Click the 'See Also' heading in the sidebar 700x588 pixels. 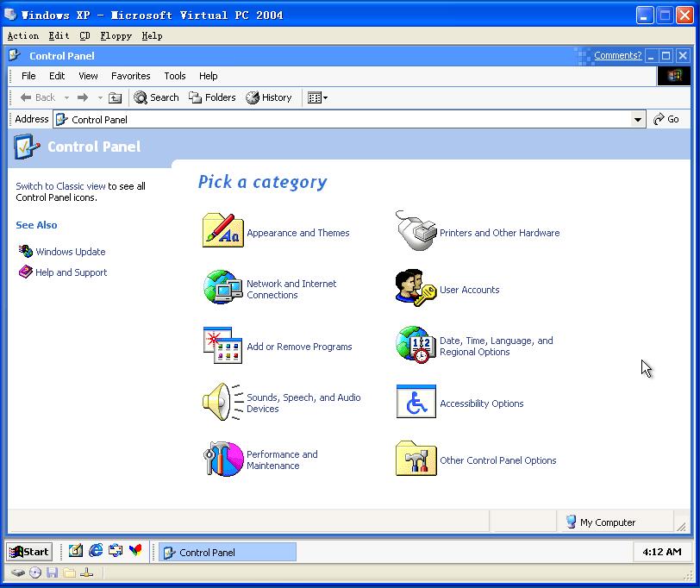pos(36,225)
